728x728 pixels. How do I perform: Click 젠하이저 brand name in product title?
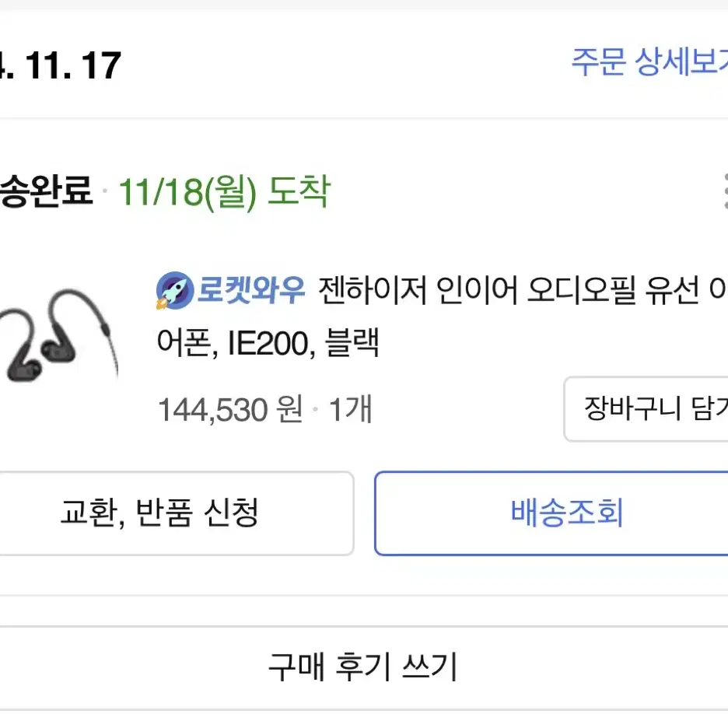point(373,290)
